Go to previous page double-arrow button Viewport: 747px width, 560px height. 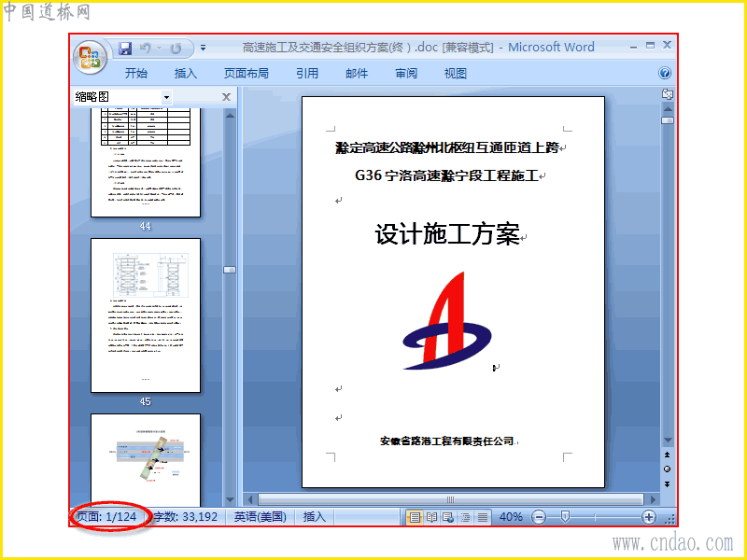click(668, 455)
